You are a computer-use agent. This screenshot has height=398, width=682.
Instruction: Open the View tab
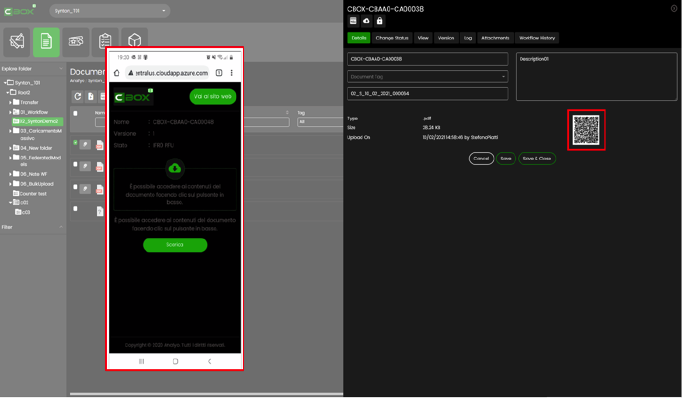point(423,38)
